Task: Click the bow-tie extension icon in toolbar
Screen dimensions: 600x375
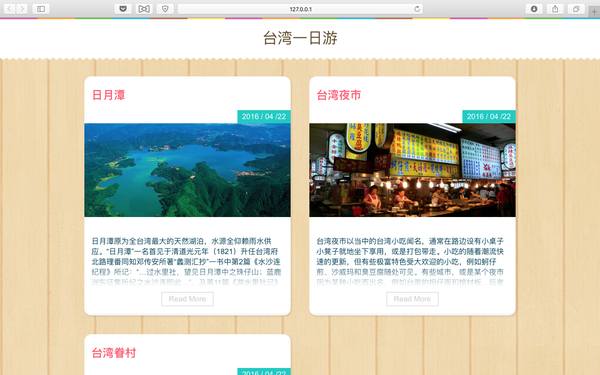Action: [144, 8]
